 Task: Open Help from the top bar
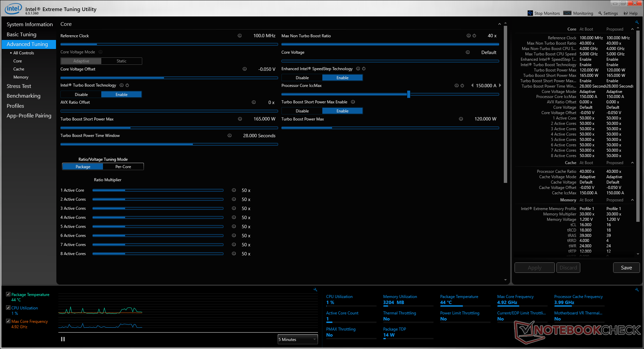(x=631, y=13)
